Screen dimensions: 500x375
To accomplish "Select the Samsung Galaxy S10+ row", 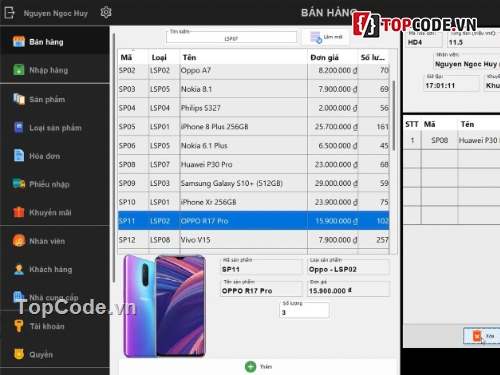I will click(254, 183).
